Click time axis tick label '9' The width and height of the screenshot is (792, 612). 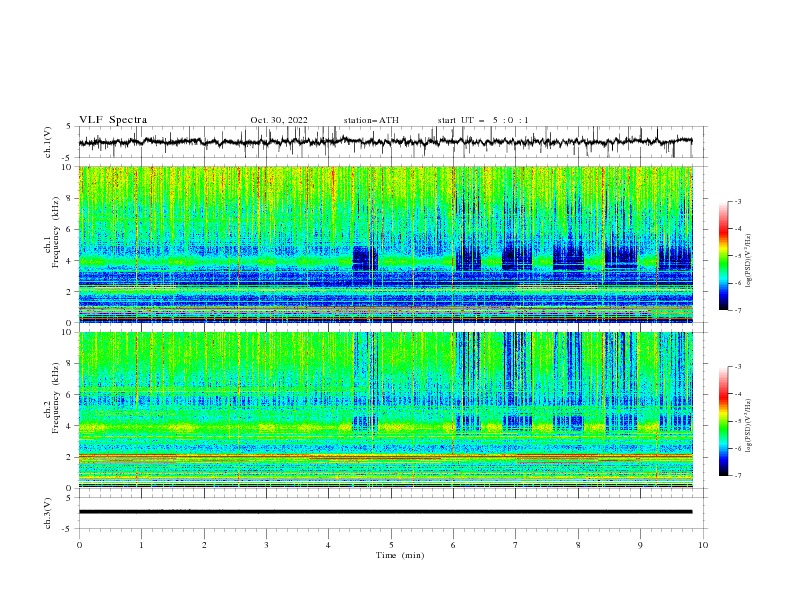tap(640, 545)
